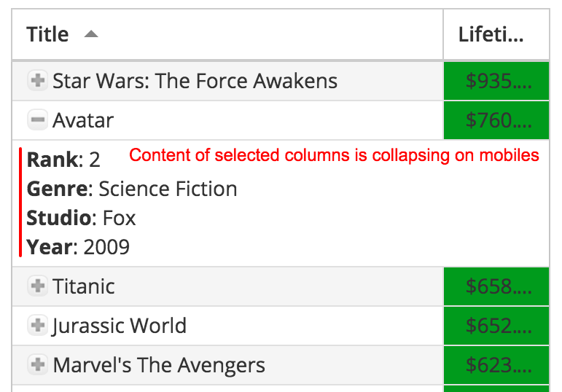Select the Avatar title text

(x=83, y=120)
